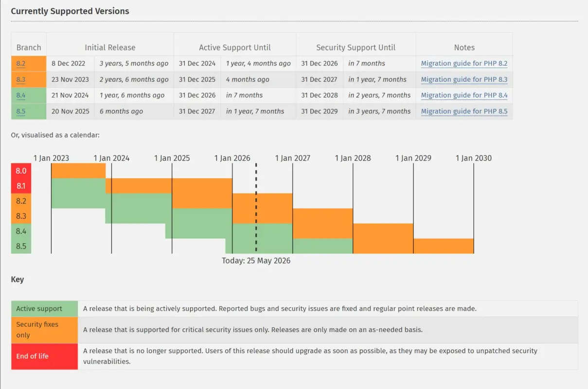Open Migration guide for PHP 8.3
This screenshot has height=389, width=588.
click(464, 80)
